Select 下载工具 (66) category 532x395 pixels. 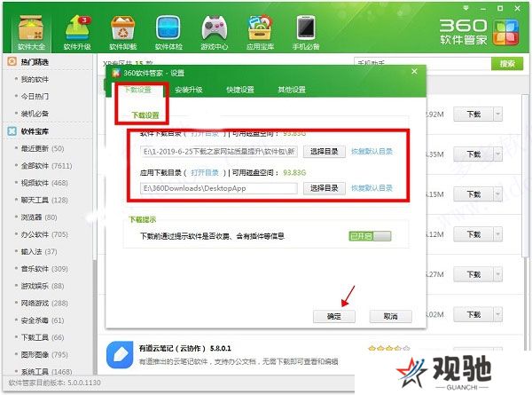[43, 337]
